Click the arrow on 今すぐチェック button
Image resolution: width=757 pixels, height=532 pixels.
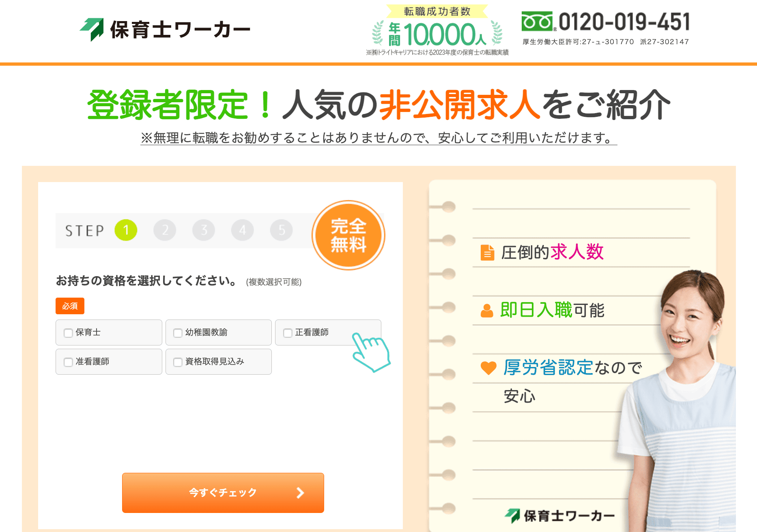tap(300, 493)
